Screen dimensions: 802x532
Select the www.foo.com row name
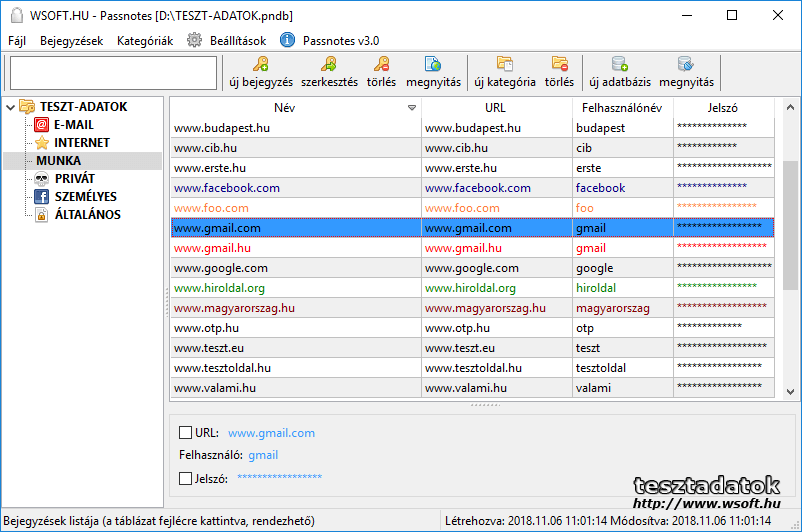tap(211, 208)
